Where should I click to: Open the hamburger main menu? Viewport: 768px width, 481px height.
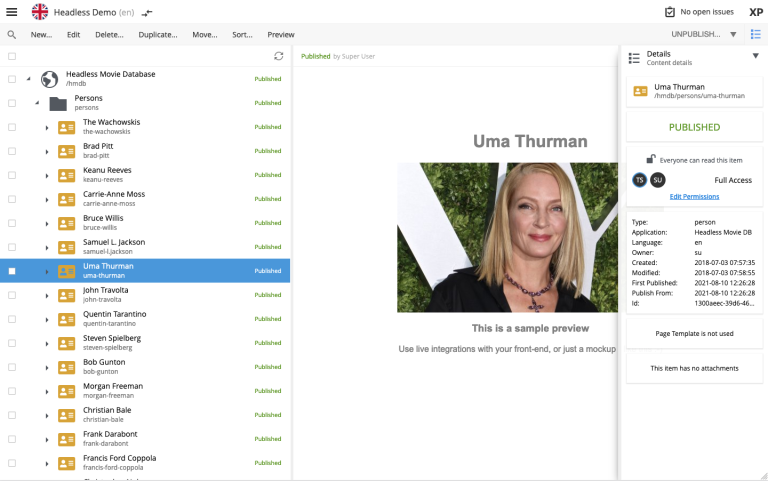12,12
